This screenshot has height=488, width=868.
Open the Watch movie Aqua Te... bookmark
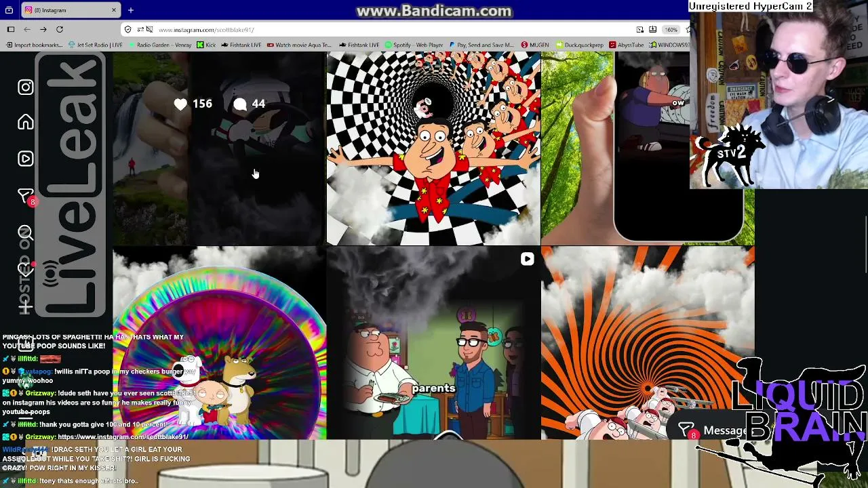coord(299,45)
